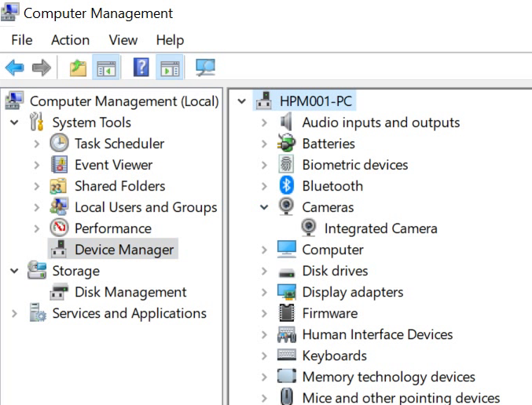Click the System Tools wrench icon
The width and height of the screenshot is (532, 405).
click(x=36, y=122)
